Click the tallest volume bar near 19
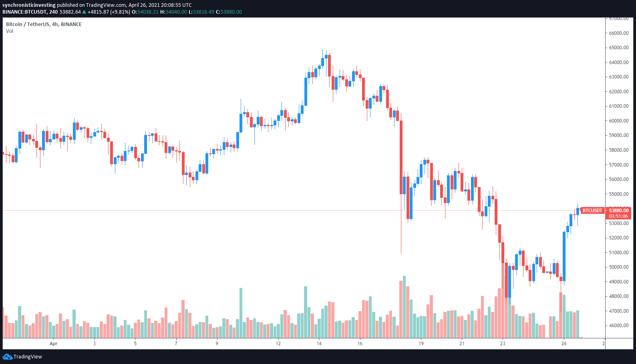Image resolution: width=636 pixels, height=364 pixels. 404,307
